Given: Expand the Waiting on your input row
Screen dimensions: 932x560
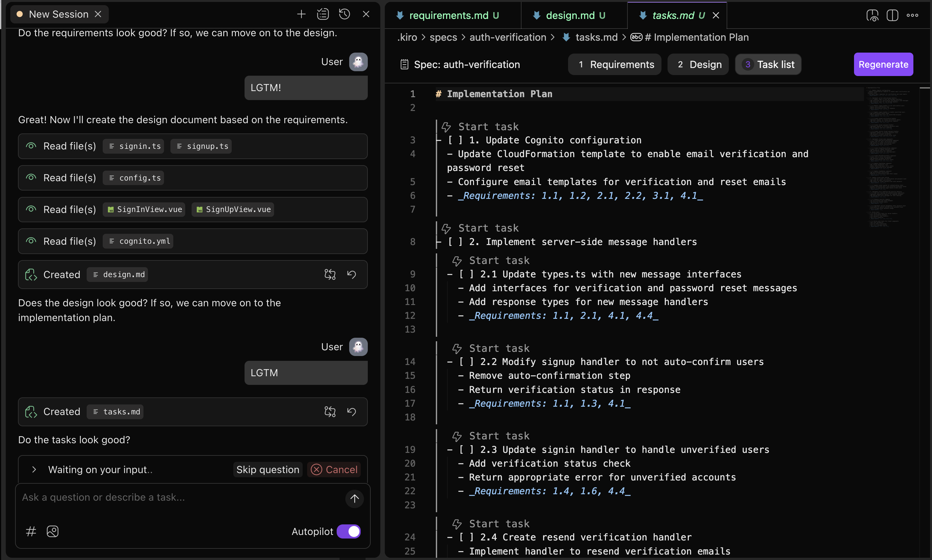Looking at the screenshot, I should [34, 470].
